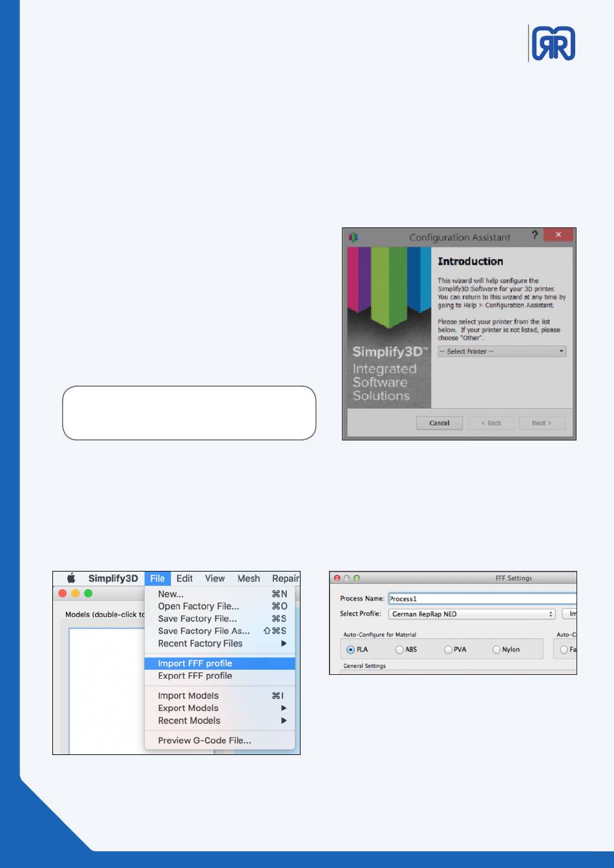Choose Preview G-Code File... menu entry
This screenshot has height=868, width=614.
(x=220, y=740)
